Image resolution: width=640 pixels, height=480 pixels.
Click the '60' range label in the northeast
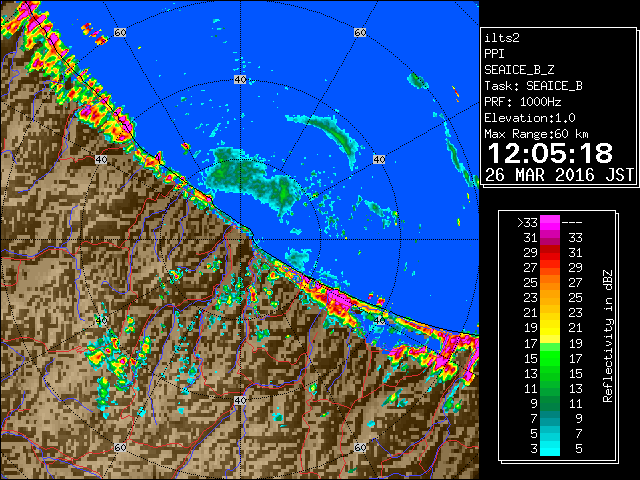point(360,32)
